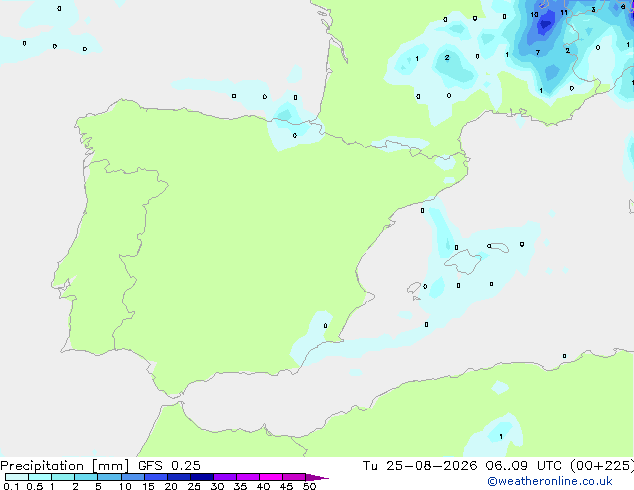Click the '06..09 UTC' time label
This screenshot has width=634, height=490.
pyautogui.click(x=523, y=466)
